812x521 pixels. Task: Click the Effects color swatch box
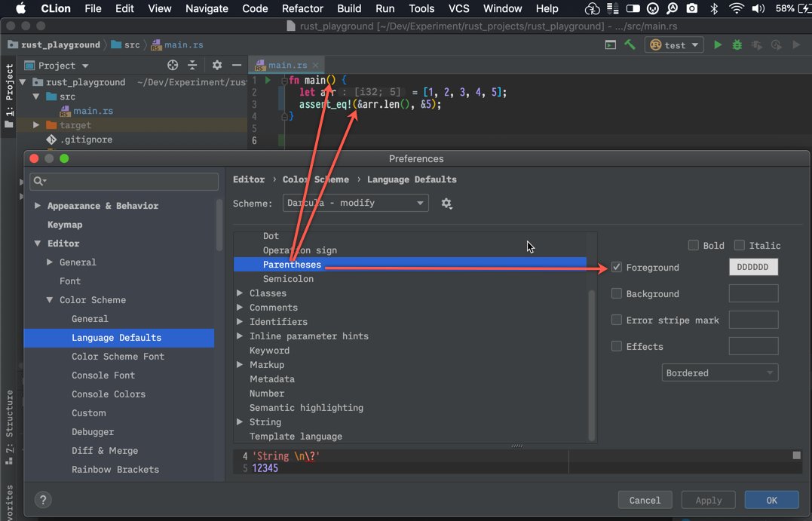(753, 346)
